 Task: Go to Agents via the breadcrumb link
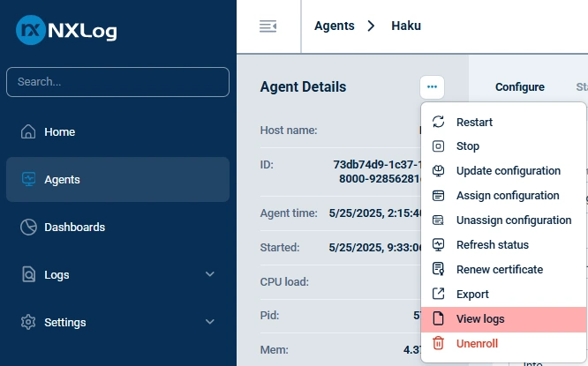334,26
